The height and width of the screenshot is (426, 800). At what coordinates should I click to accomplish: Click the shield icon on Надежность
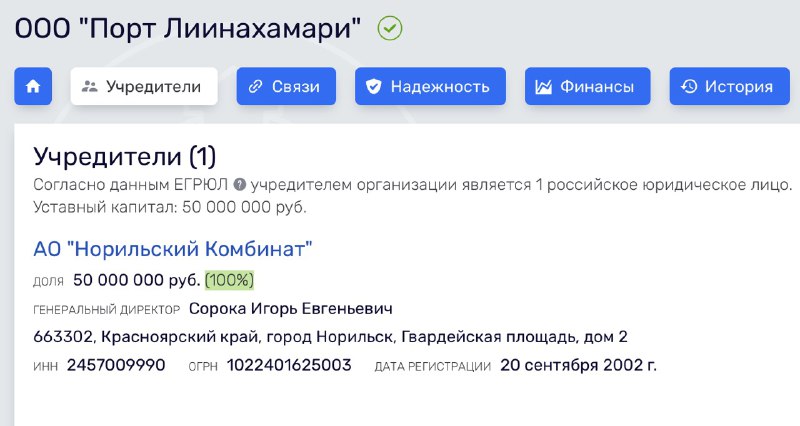tap(373, 86)
